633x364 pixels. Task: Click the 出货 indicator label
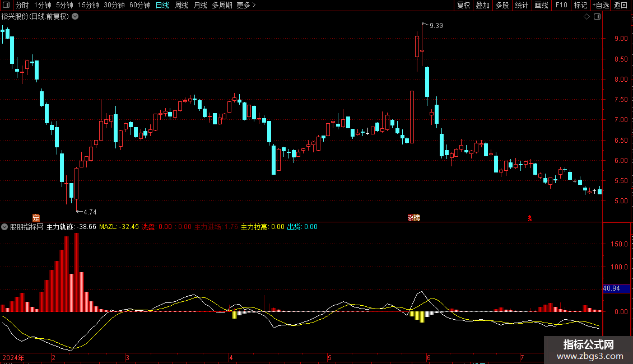point(302,227)
